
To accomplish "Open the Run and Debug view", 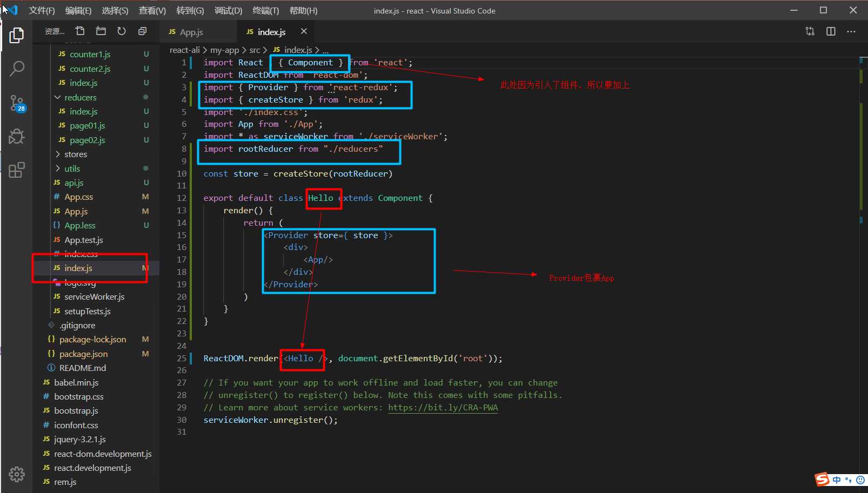I will point(17,136).
